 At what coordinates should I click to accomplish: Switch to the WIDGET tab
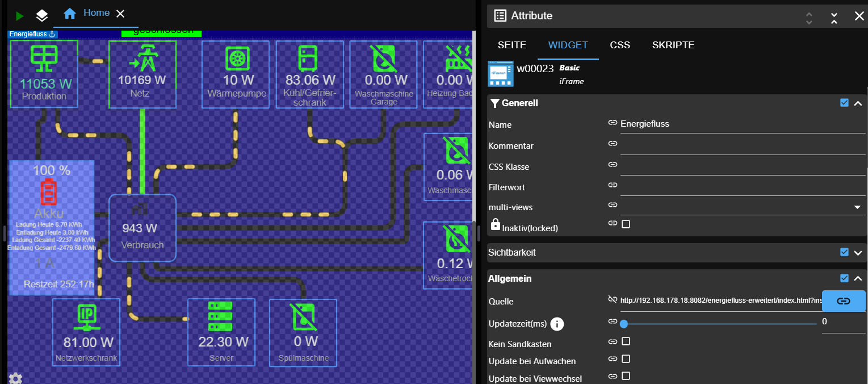click(x=568, y=45)
